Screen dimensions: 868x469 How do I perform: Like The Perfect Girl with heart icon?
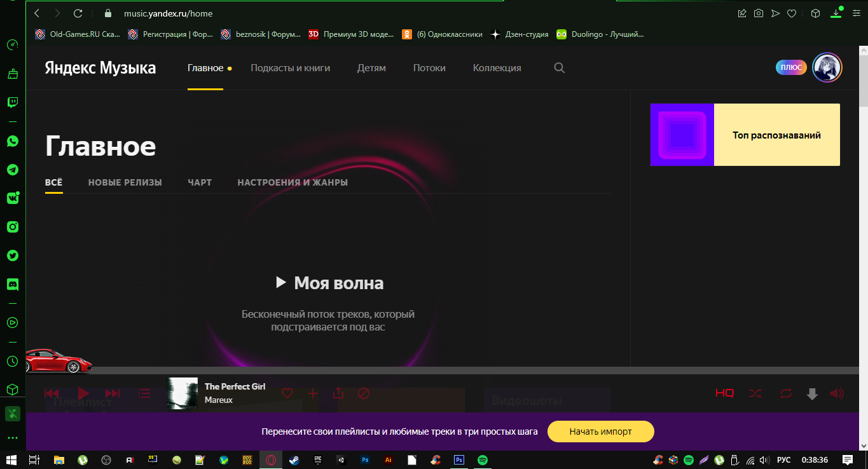[x=287, y=393]
